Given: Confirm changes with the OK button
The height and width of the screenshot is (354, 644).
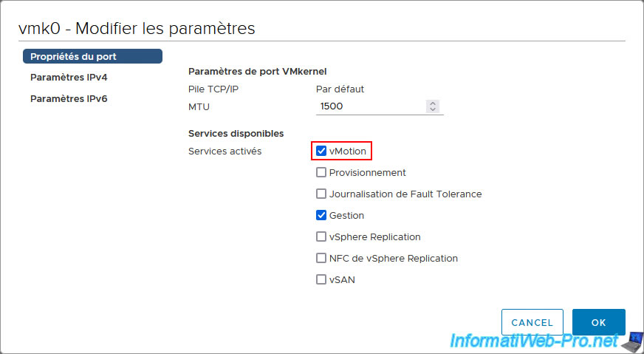Looking at the screenshot, I should point(598,322).
